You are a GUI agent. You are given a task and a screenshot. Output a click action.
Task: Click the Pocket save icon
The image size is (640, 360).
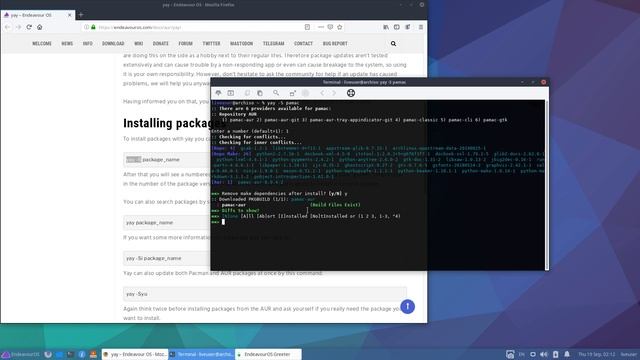coord(330,27)
